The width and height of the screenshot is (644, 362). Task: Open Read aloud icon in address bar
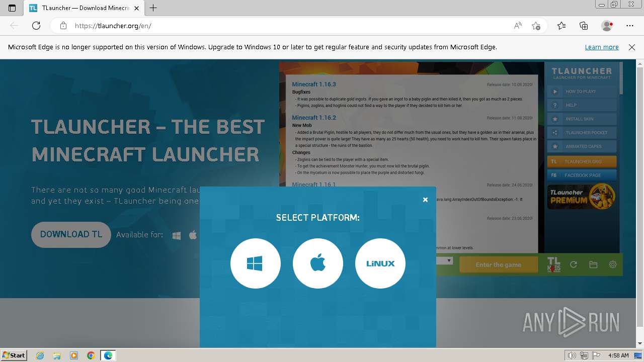pyautogui.click(x=518, y=26)
